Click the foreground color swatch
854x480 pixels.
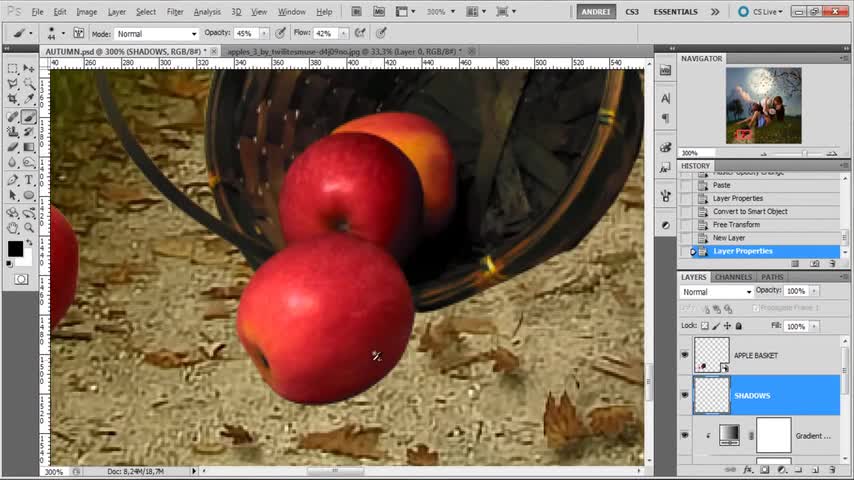click(15, 249)
